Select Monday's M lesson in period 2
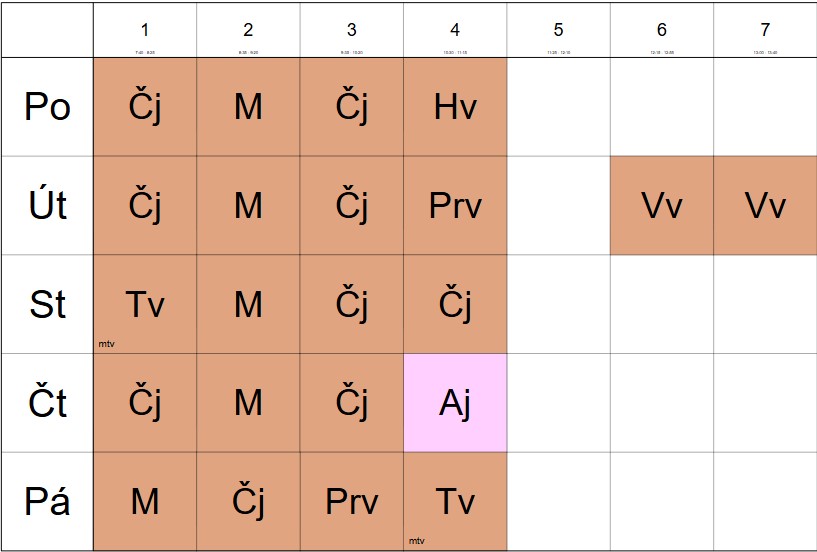 pyautogui.click(x=248, y=107)
